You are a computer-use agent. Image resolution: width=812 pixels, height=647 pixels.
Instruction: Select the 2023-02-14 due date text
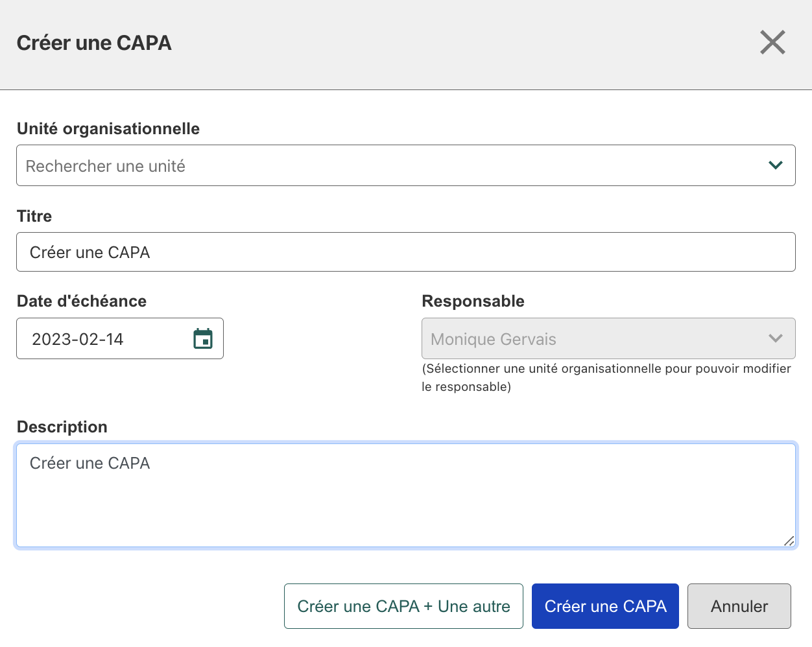pyautogui.click(x=78, y=339)
